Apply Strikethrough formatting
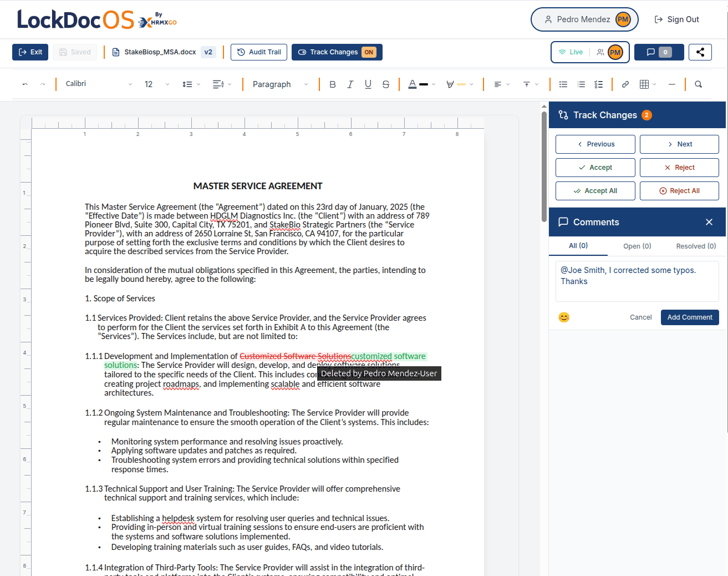Viewport: 728px width, 576px height. point(386,84)
